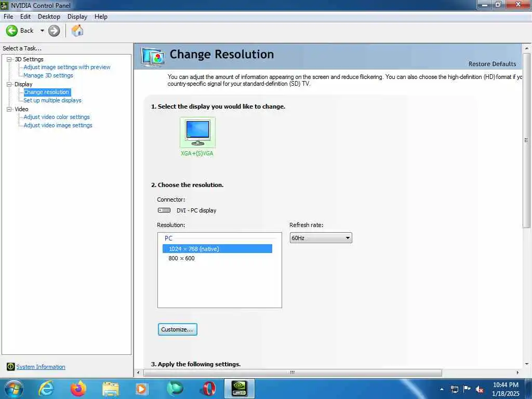Open the green bird taskbar icon
The image size is (532, 399).
click(175, 389)
